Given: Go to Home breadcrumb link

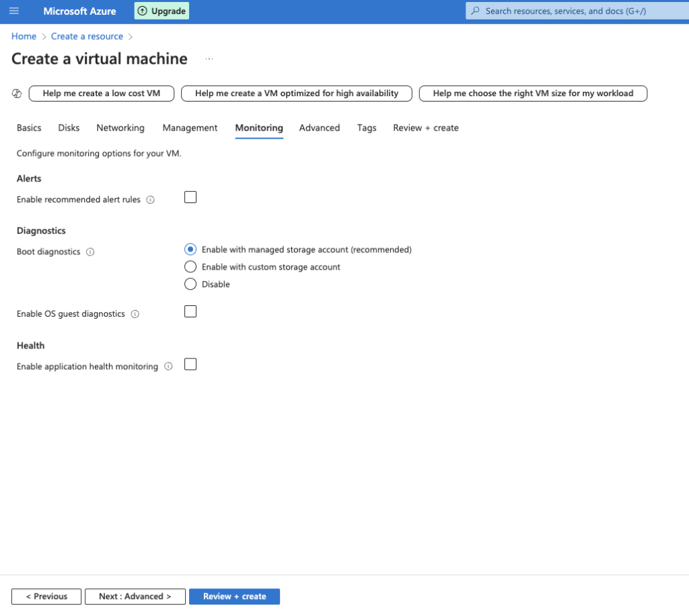Looking at the screenshot, I should (24, 36).
